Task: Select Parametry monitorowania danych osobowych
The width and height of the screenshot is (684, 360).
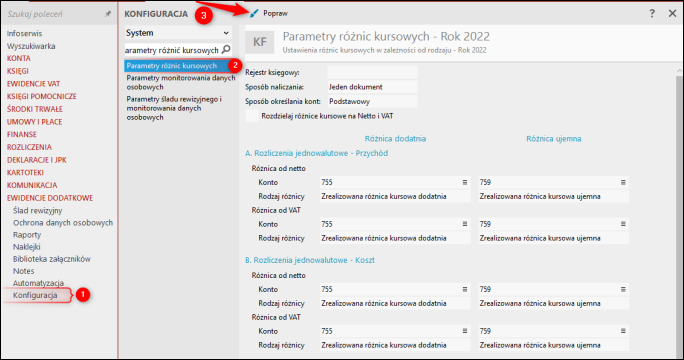Action: coord(181,82)
